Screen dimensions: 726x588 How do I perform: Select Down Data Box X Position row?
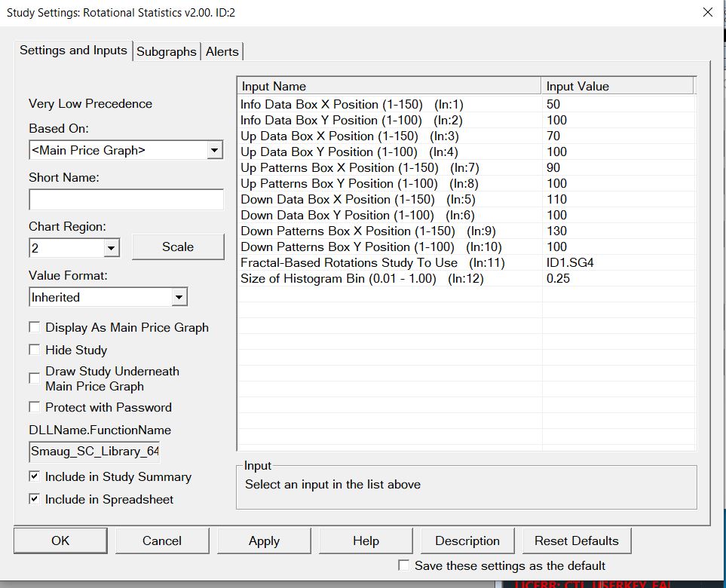pos(466,199)
